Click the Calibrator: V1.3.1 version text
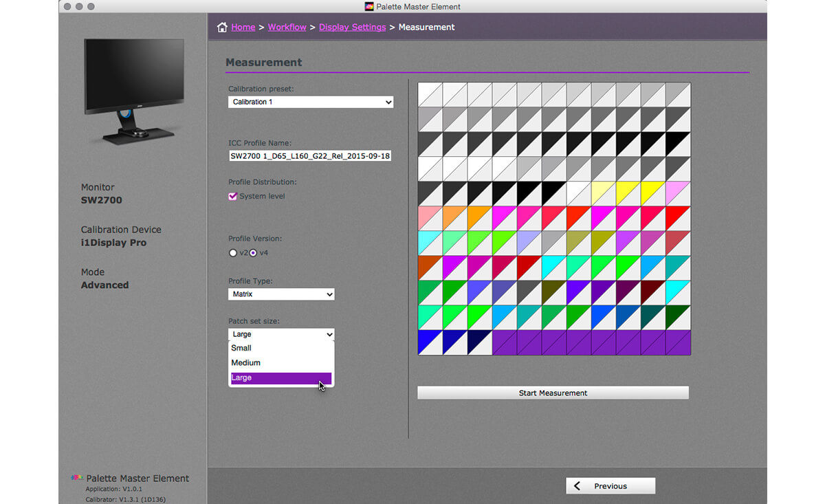The image size is (825, 504). (126, 499)
